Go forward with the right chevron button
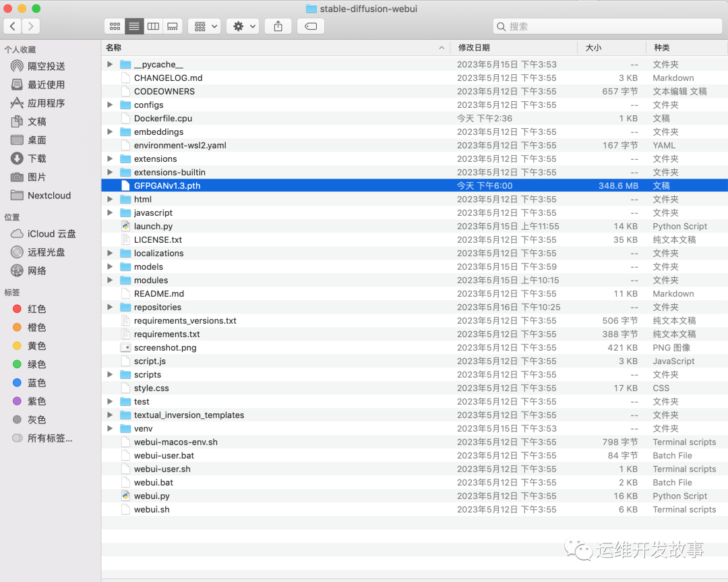The width and height of the screenshot is (728, 582). (30, 26)
